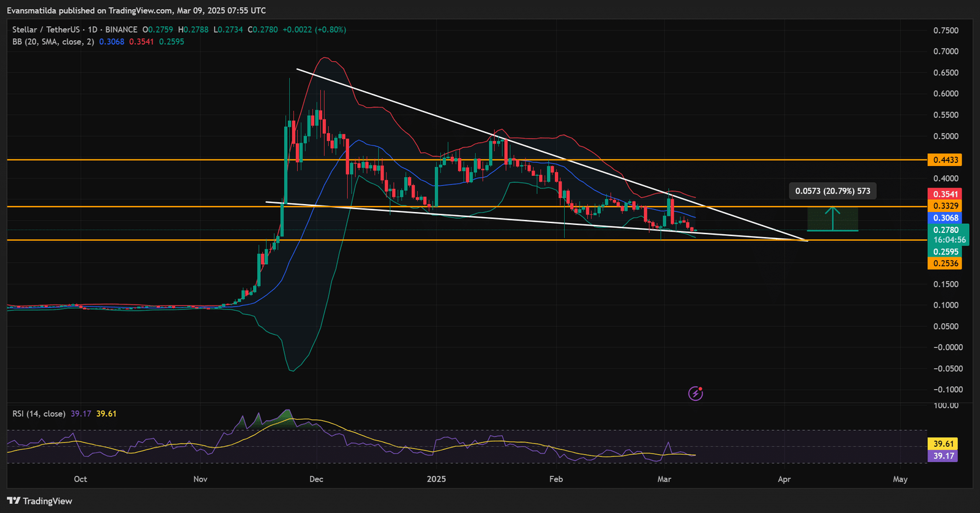980x513 pixels.
Task: Click the blue 0.3068 basis price label
Action: (x=944, y=218)
